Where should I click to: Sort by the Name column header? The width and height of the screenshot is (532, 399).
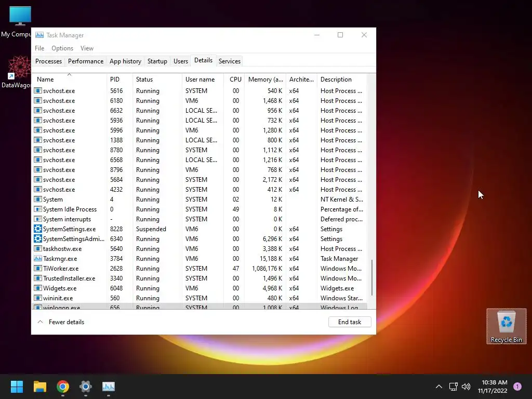(69, 79)
